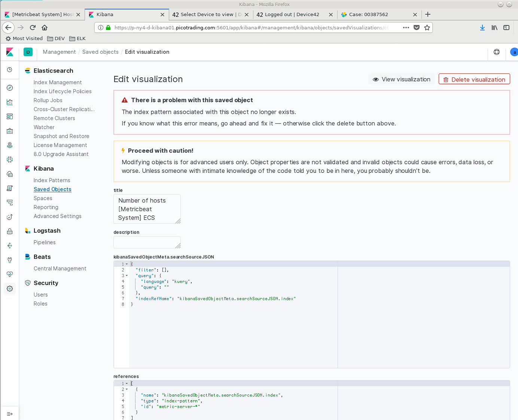Viewport: 518px width, 420px height.
Task: Bookmark this page with the star icon
Action: click(x=427, y=28)
